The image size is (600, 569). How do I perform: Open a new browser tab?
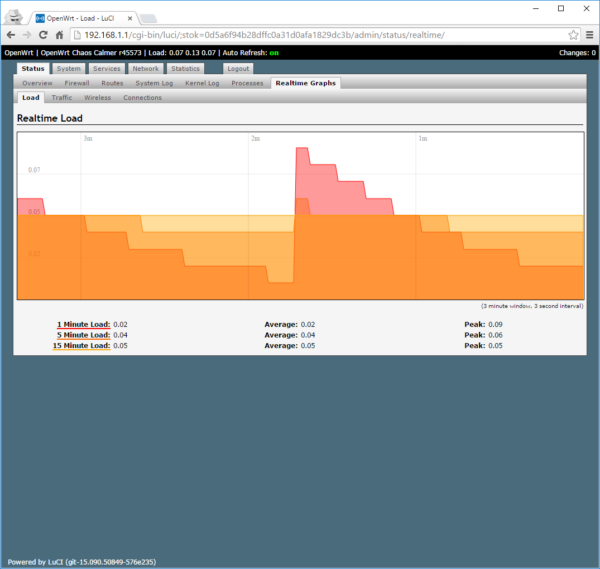pyautogui.click(x=147, y=18)
